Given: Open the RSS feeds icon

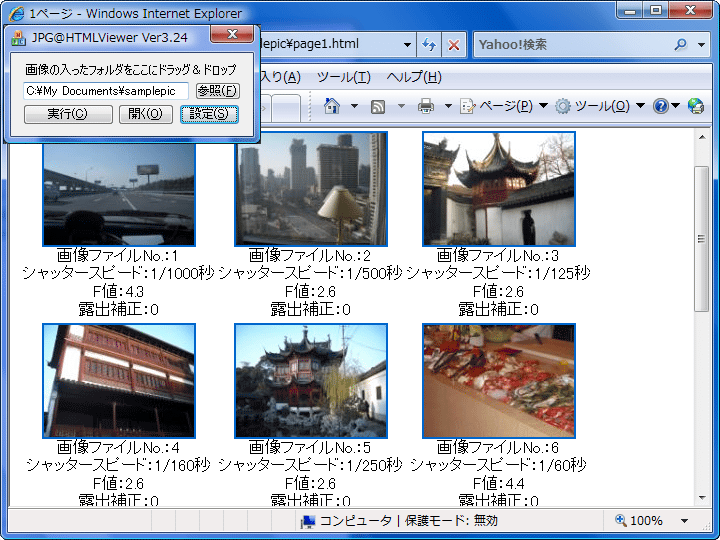Looking at the screenshot, I should point(377,107).
